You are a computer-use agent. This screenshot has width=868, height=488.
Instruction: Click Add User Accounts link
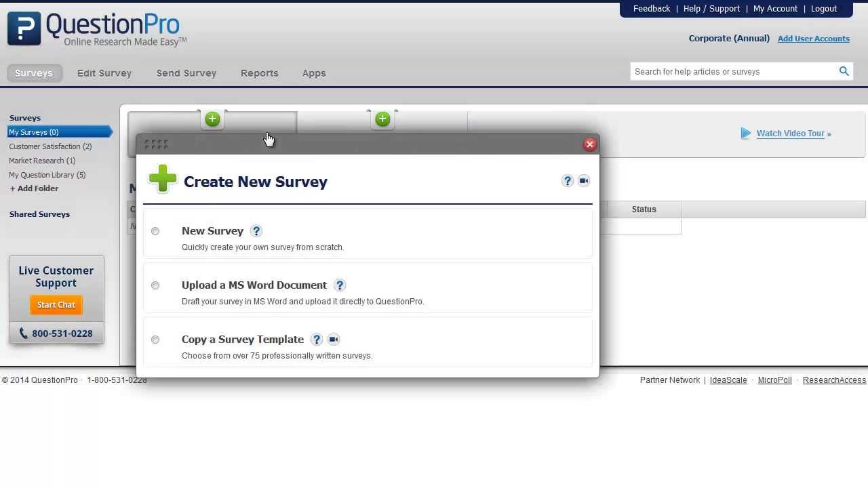point(814,39)
